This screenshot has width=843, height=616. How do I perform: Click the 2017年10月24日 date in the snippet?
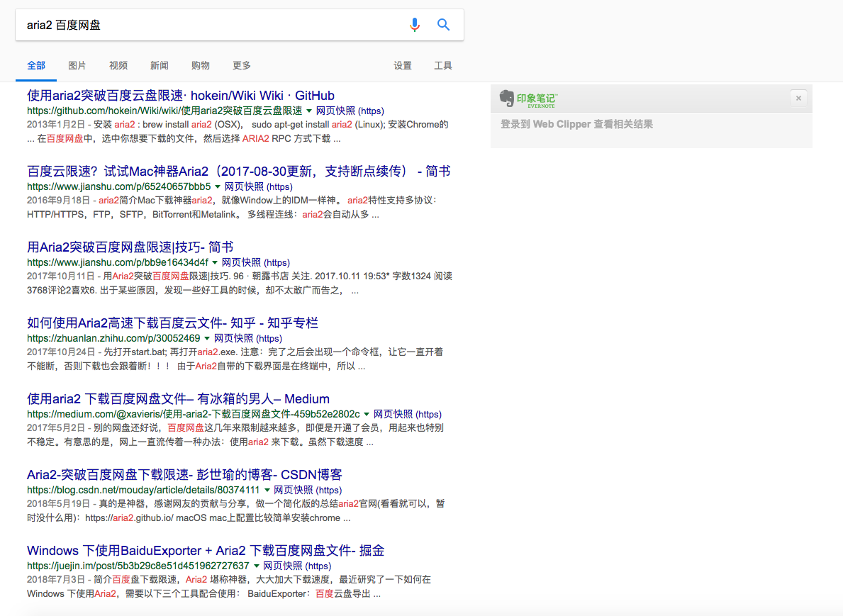click(x=61, y=352)
